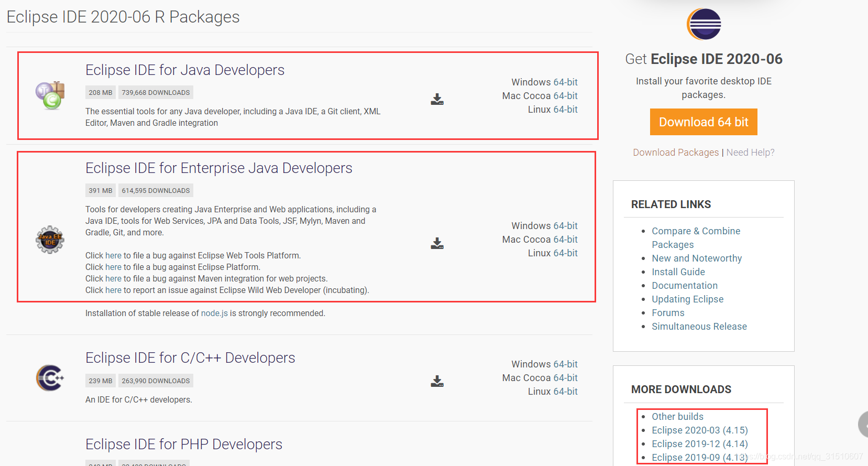This screenshot has height=466, width=868.
Task: Click the 208 MB size badge
Action: [101, 92]
